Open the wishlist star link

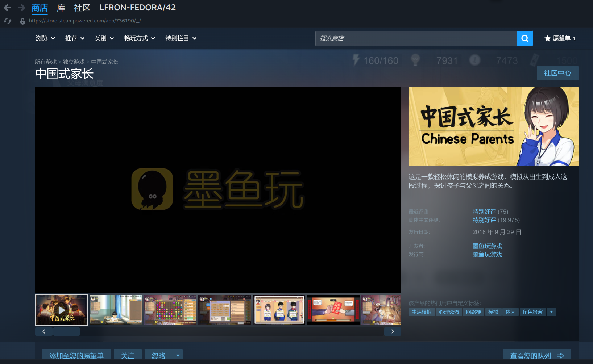pyautogui.click(x=560, y=38)
